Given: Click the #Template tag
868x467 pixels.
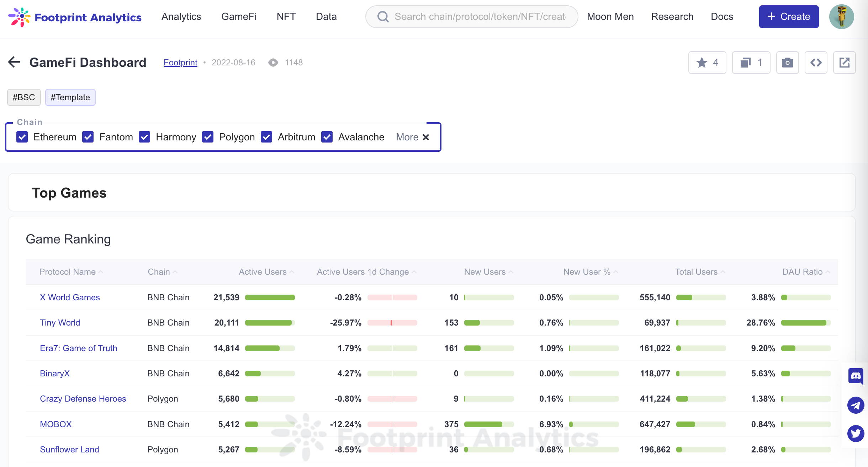Looking at the screenshot, I should pyautogui.click(x=70, y=97).
